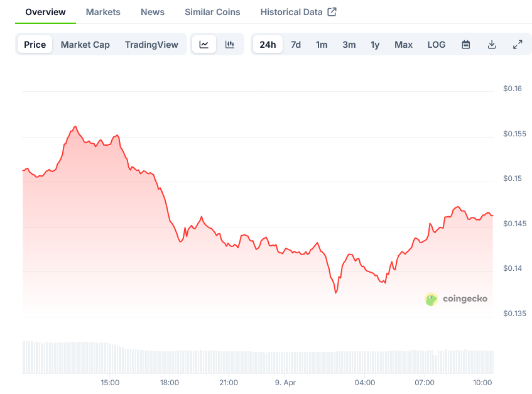Show Max price history range
This screenshot has height=394, width=532.
tap(404, 45)
